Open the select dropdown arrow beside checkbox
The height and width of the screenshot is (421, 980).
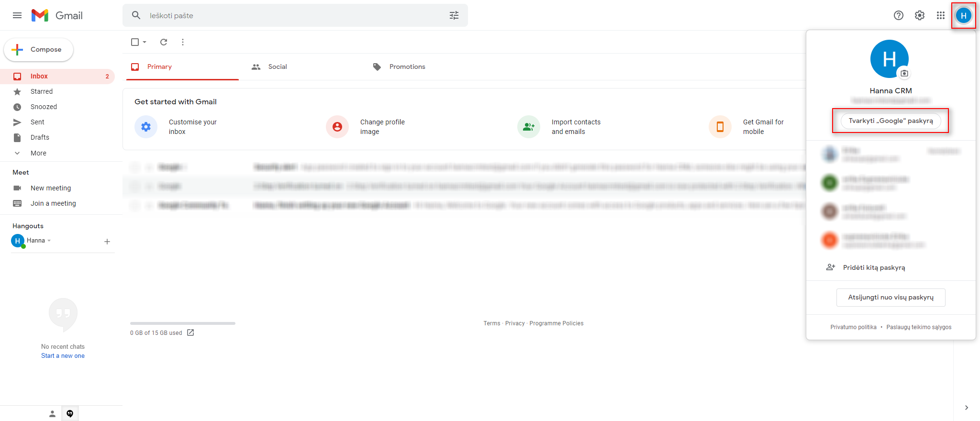tap(145, 42)
